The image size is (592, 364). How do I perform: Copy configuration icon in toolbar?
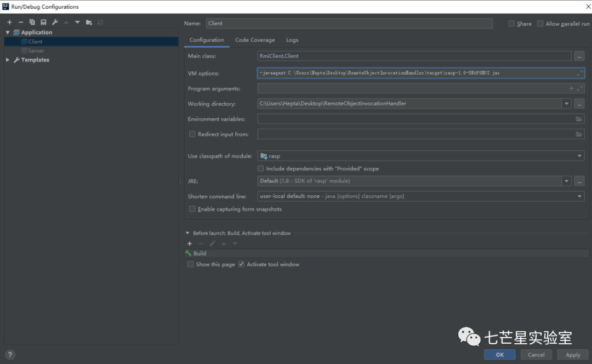(x=32, y=22)
